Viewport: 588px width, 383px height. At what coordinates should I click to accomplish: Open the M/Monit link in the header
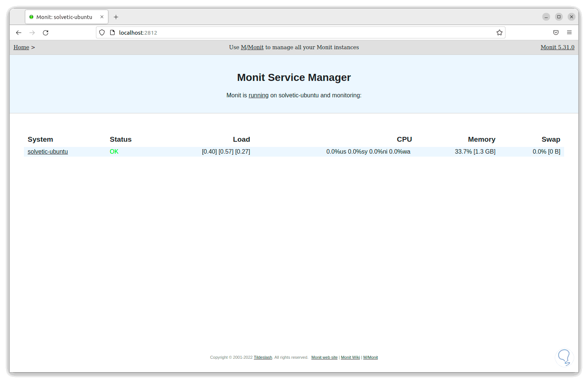252,47
